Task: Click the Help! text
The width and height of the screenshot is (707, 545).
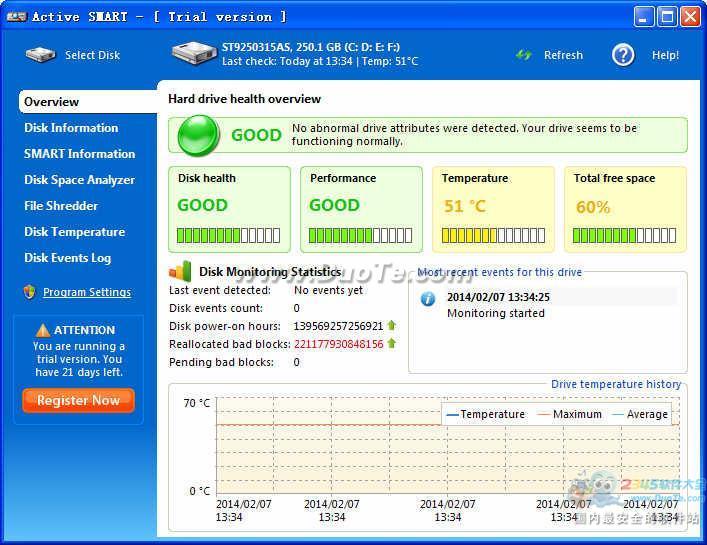Action: pyautogui.click(x=665, y=55)
